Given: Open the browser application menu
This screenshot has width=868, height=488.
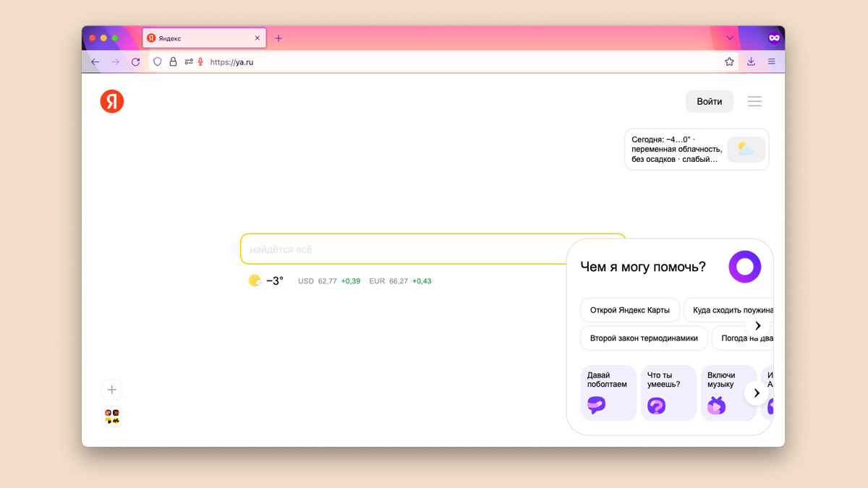Looking at the screenshot, I should pos(771,62).
